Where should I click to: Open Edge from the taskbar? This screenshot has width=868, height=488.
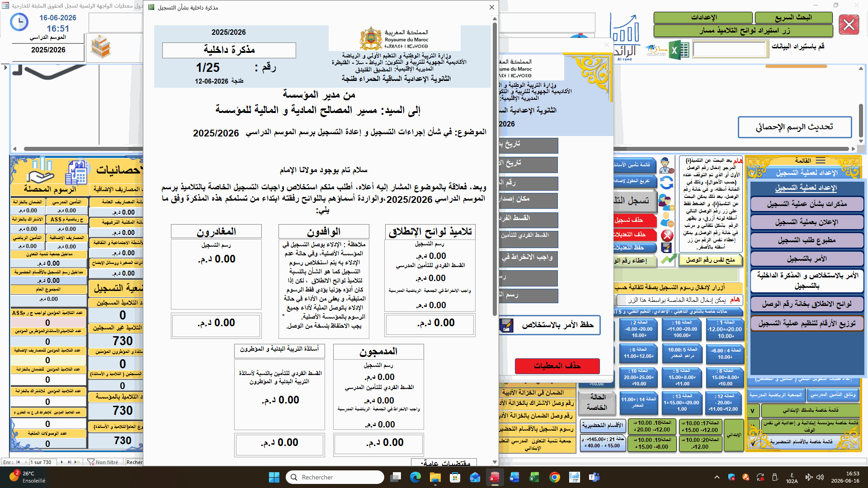point(415,477)
